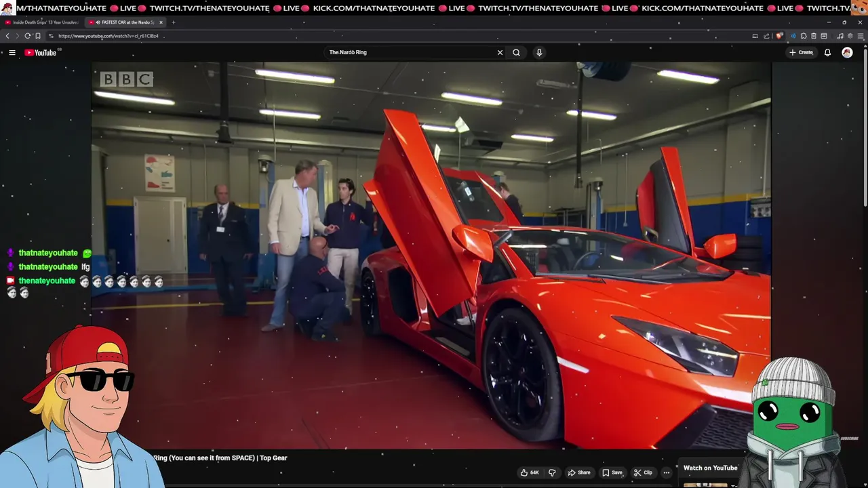Go to the YouTube home logo
This screenshot has width=868, height=488.
pos(41,52)
